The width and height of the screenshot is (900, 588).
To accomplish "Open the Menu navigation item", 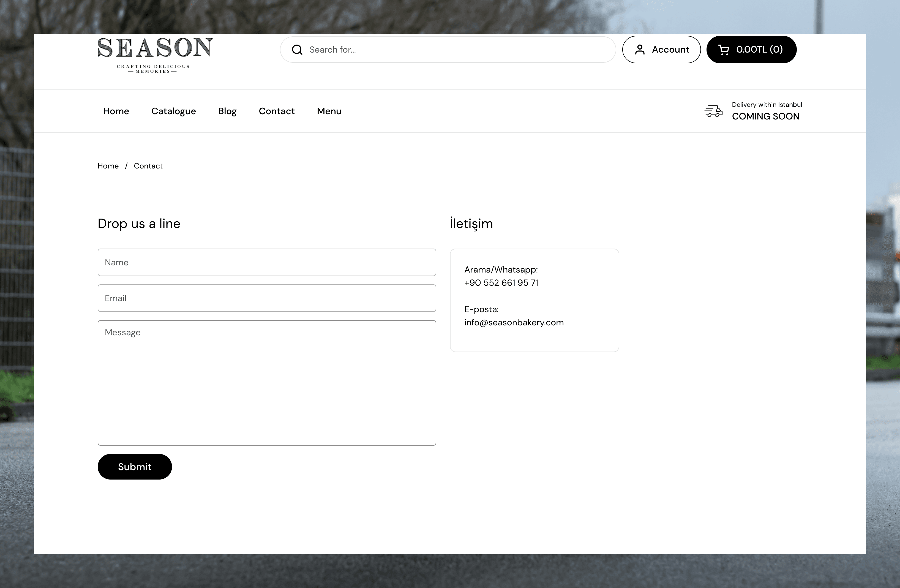I will [x=329, y=111].
